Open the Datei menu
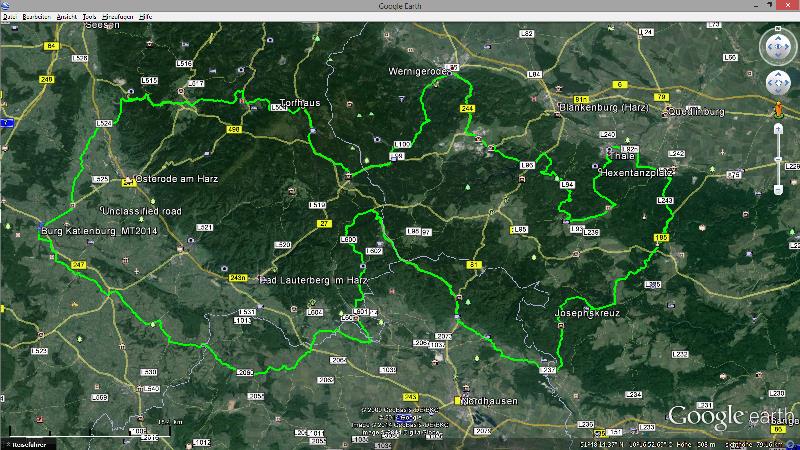Viewport: 800px width, 450px height. pos(9,17)
